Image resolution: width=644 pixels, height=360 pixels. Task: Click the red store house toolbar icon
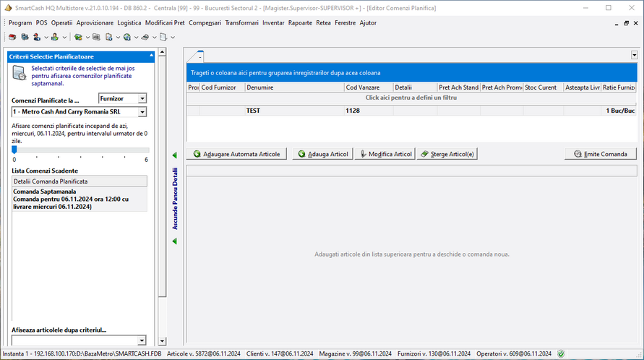point(13,37)
